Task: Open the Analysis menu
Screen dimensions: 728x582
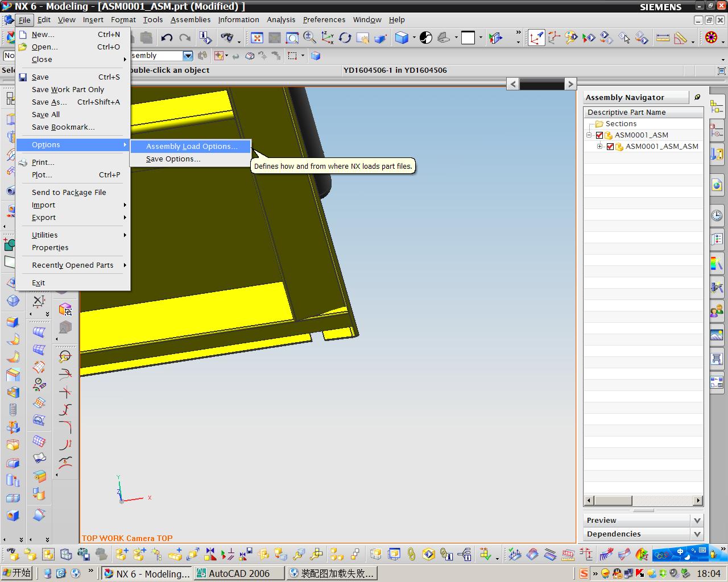Action: click(x=281, y=19)
